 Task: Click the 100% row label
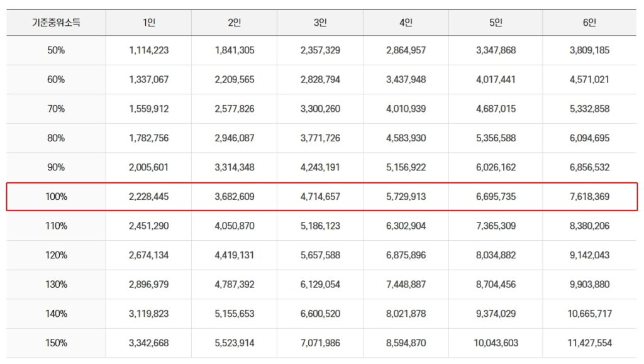56,197
